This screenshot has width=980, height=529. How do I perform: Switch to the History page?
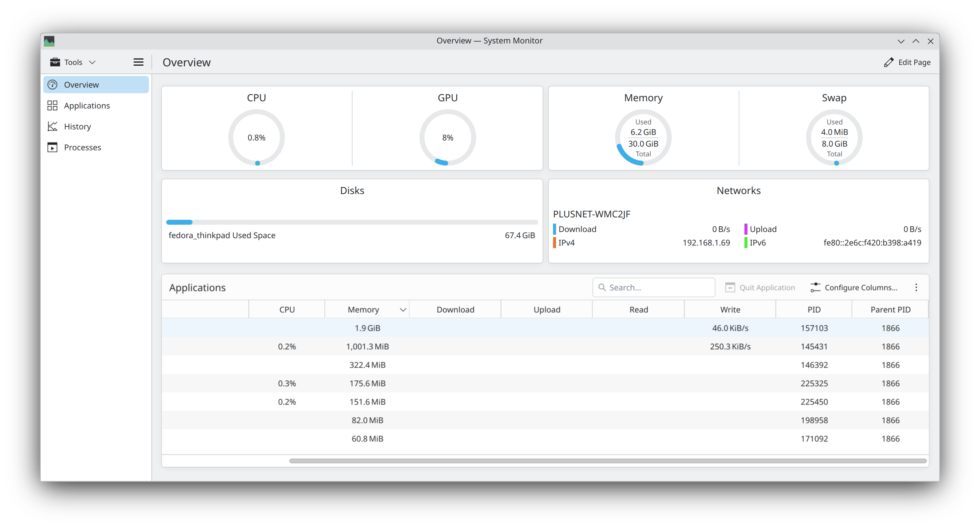[x=78, y=126]
